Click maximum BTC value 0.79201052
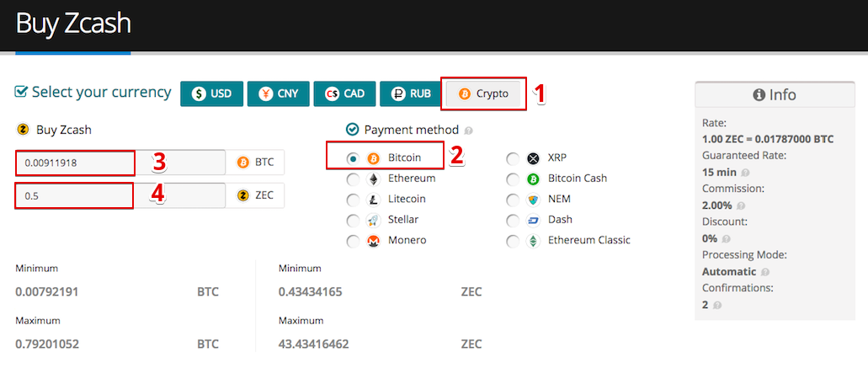Screen dimensions: 868x368 pyautogui.click(x=47, y=344)
